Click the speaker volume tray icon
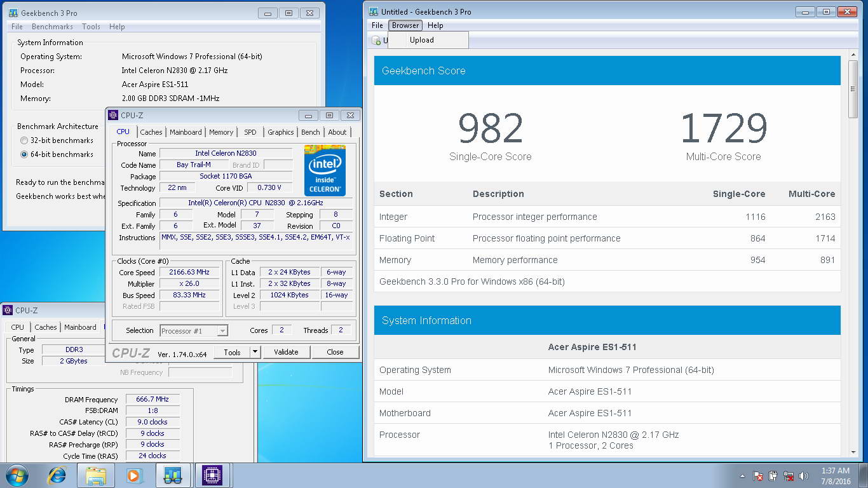This screenshot has height=488, width=868. pyautogui.click(x=804, y=476)
